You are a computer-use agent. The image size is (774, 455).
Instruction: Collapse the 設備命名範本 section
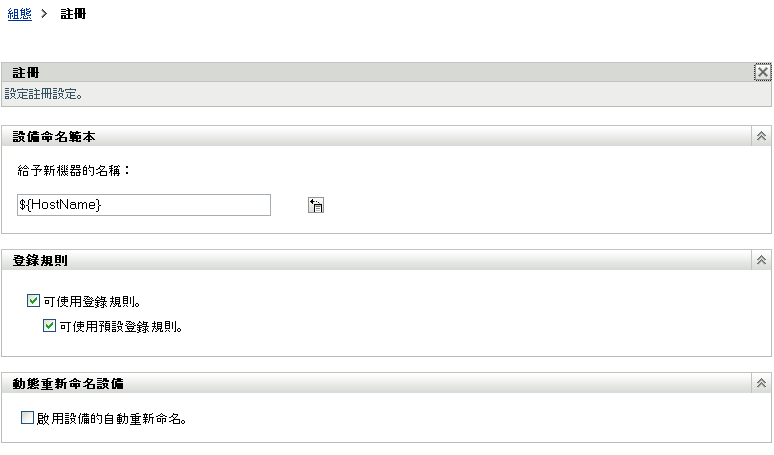click(x=761, y=136)
